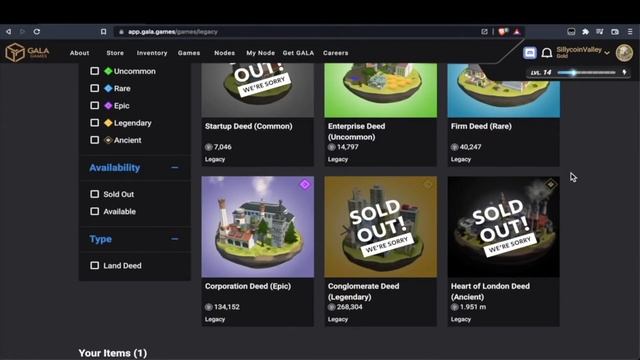Click the user profile avatar
This screenshot has width=640, height=360.
coord(624,53)
